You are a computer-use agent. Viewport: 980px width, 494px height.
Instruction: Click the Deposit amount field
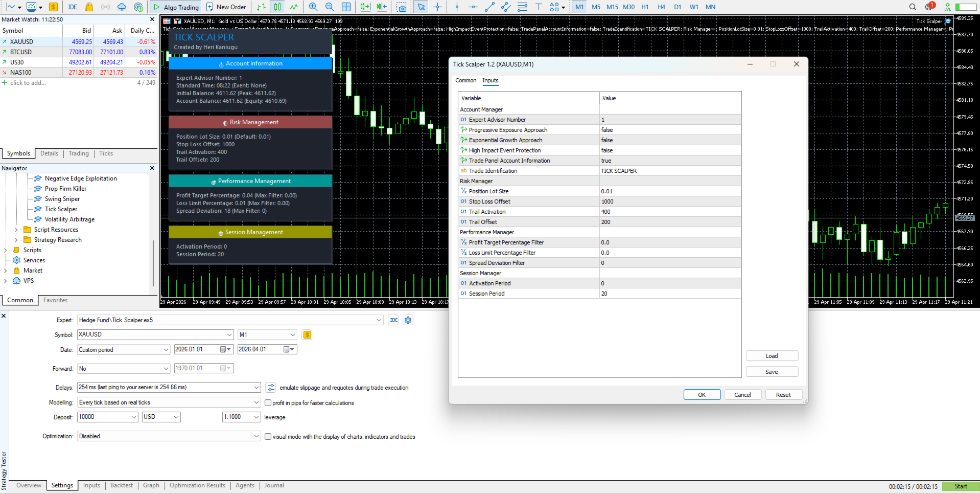[108, 417]
